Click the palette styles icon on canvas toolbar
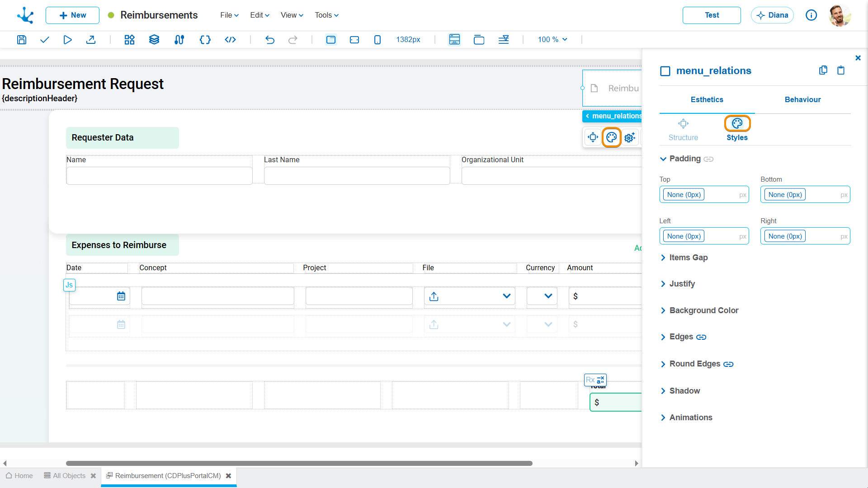This screenshot has width=868, height=488. (611, 137)
